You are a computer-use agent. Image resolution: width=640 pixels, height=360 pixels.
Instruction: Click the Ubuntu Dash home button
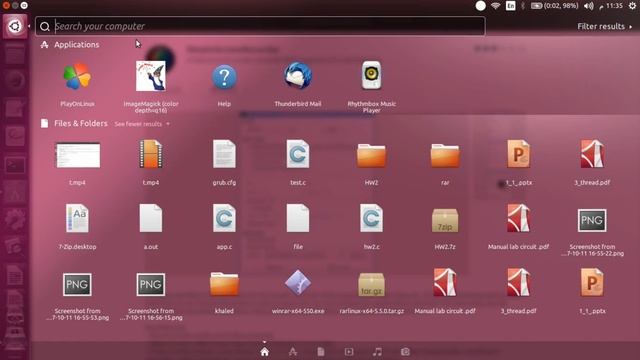coord(15,26)
